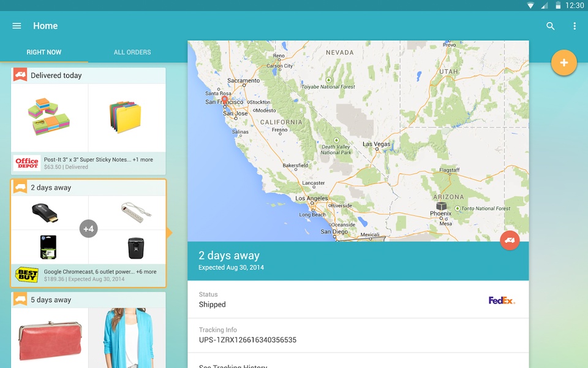Tap the truck icon beside 5 days away
588x368 pixels.
tap(20, 299)
